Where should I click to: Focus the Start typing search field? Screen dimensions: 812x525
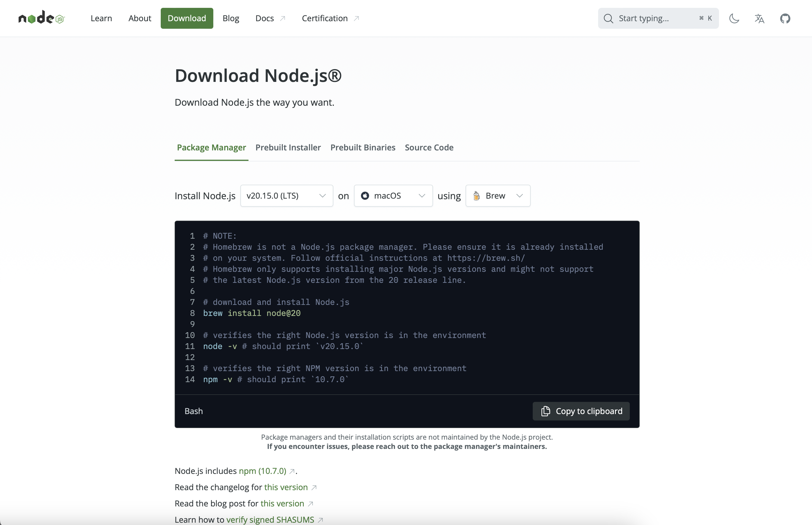tap(658, 18)
